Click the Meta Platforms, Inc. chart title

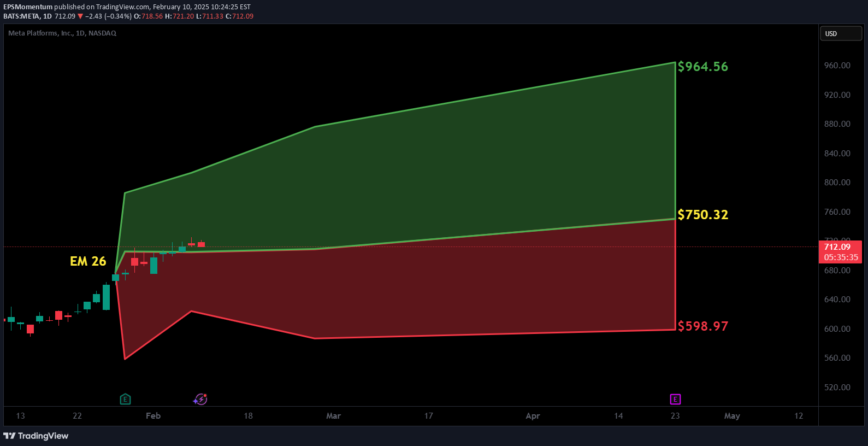tap(62, 33)
